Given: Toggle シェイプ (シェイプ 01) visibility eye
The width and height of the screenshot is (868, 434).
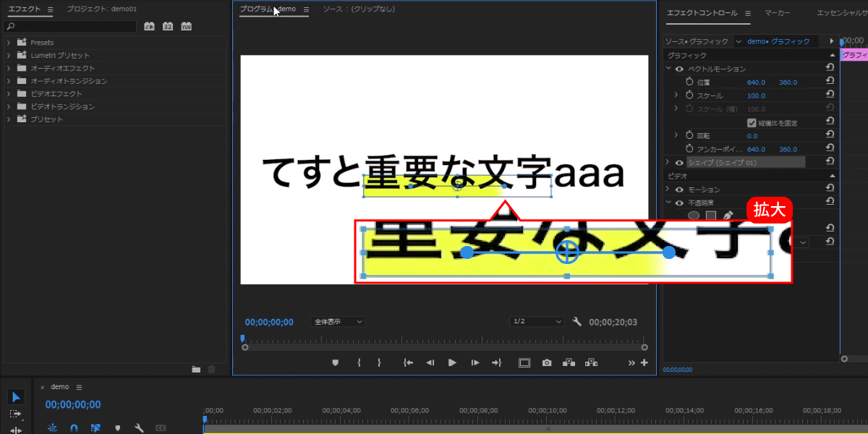Looking at the screenshot, I should click(679, 163).
